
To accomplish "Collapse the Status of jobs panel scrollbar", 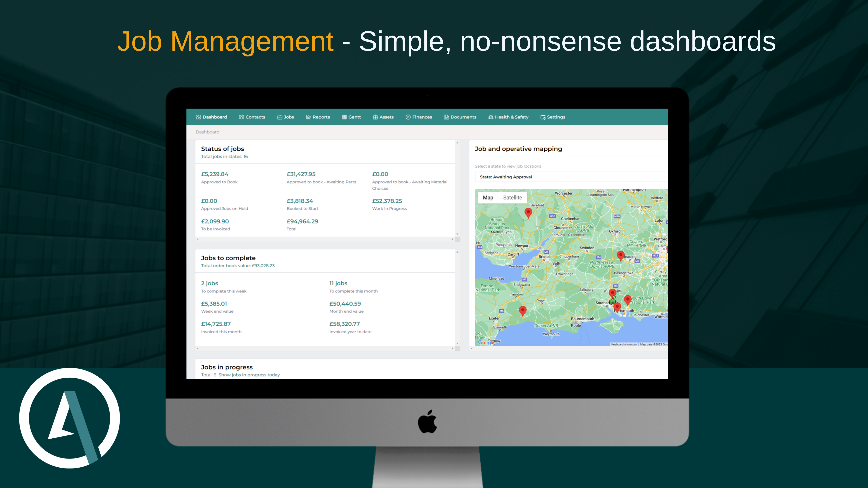I will (x=457, y=143).
